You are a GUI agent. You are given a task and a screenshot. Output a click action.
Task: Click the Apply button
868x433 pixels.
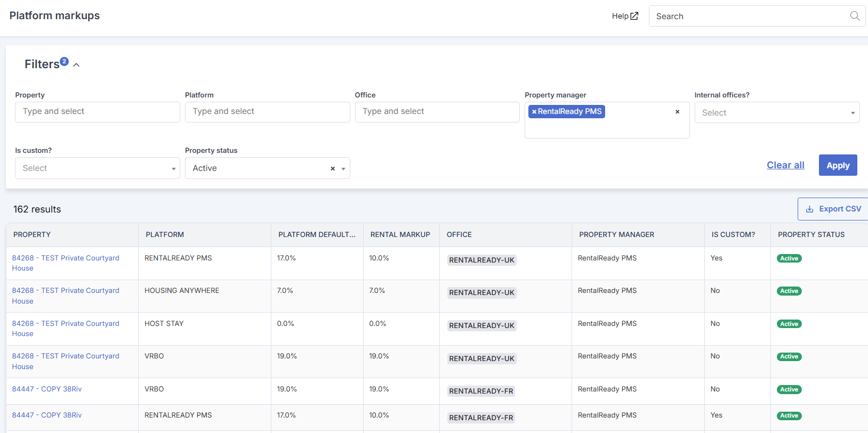coord(838,165)
